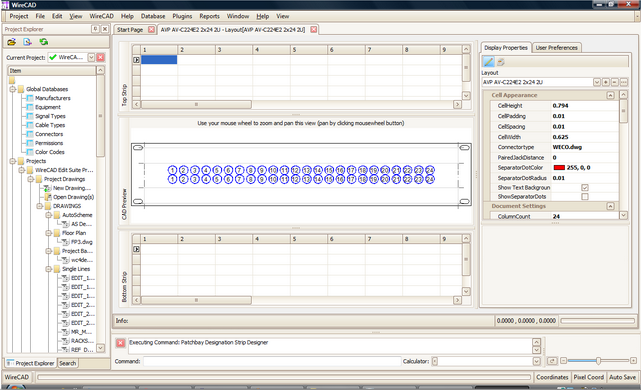Switch to the User Preferences tab
The height and width of the screenshot is (390, 641).
point(556,48)
